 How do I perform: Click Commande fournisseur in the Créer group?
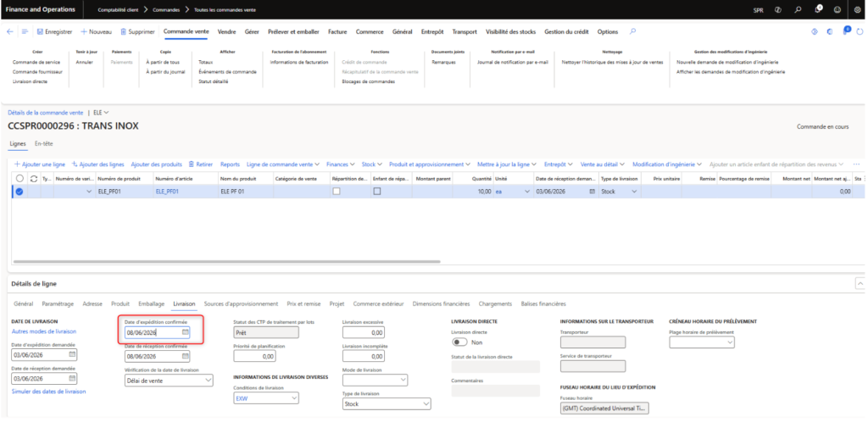[x=37, y=72]
